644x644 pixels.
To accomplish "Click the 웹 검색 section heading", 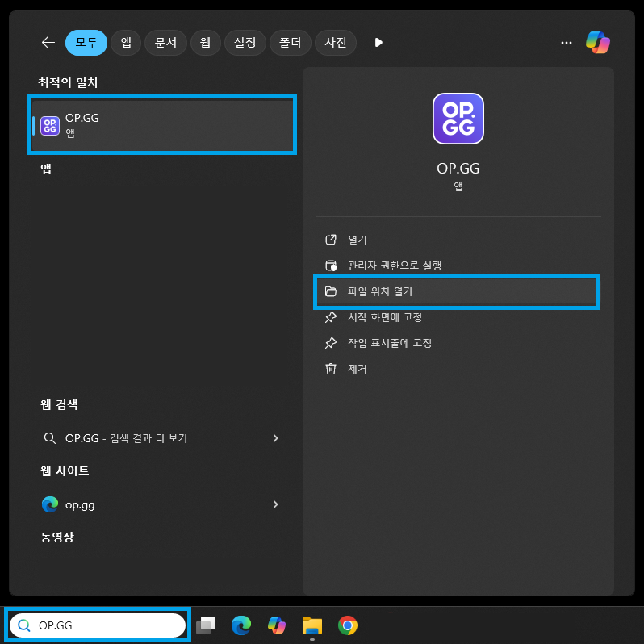I will (59, 404).
